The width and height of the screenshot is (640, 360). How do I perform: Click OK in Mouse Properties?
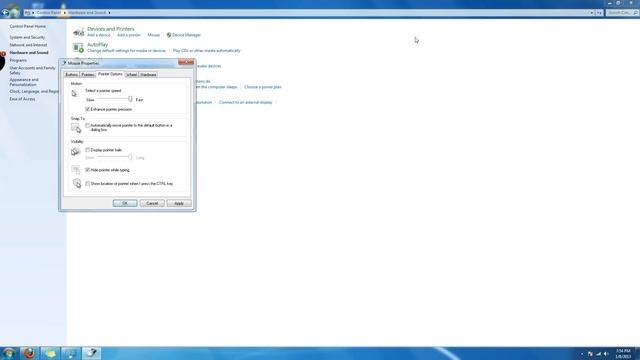125,203
